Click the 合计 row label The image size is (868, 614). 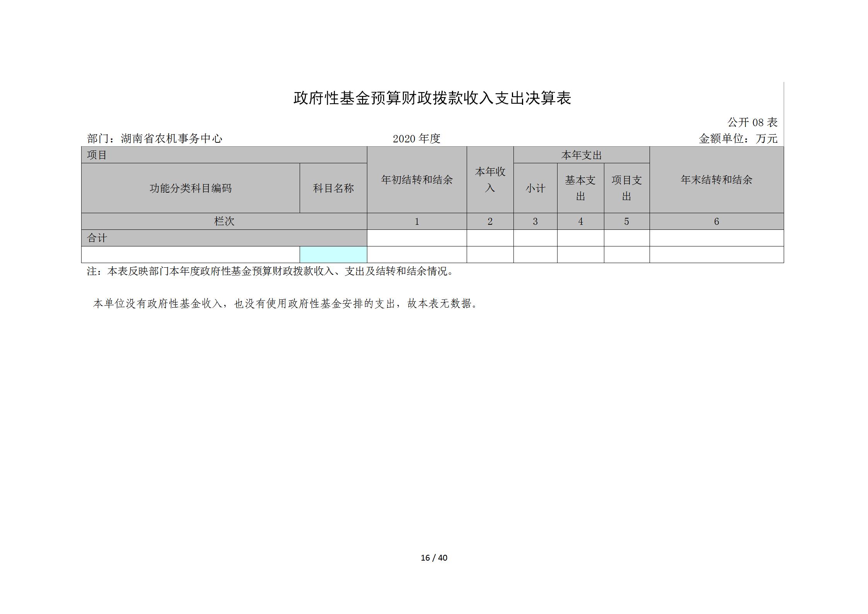click(224, 238)
